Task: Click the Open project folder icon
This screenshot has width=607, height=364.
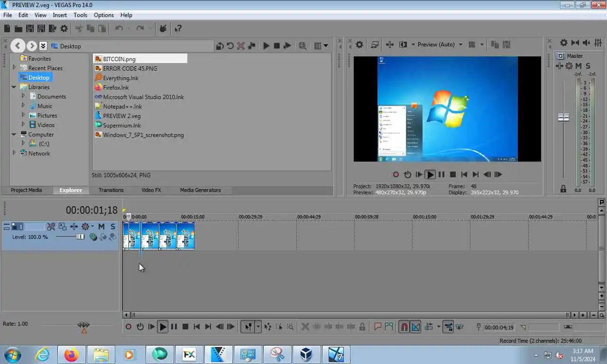Action: tap(18, 29)
